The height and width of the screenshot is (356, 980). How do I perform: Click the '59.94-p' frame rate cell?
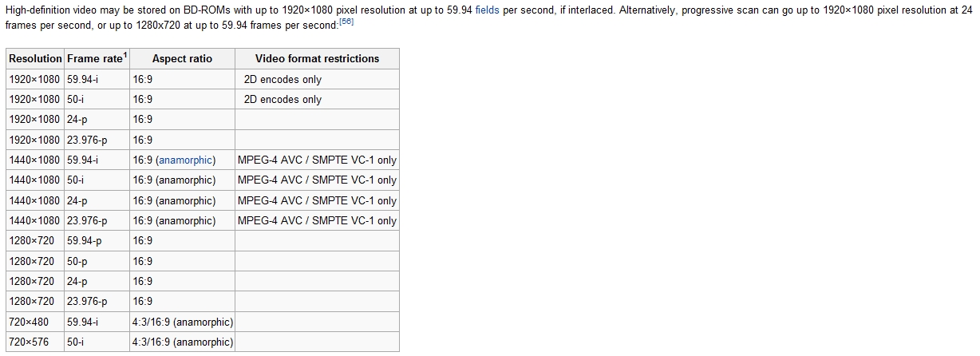[x=85, y=240]
